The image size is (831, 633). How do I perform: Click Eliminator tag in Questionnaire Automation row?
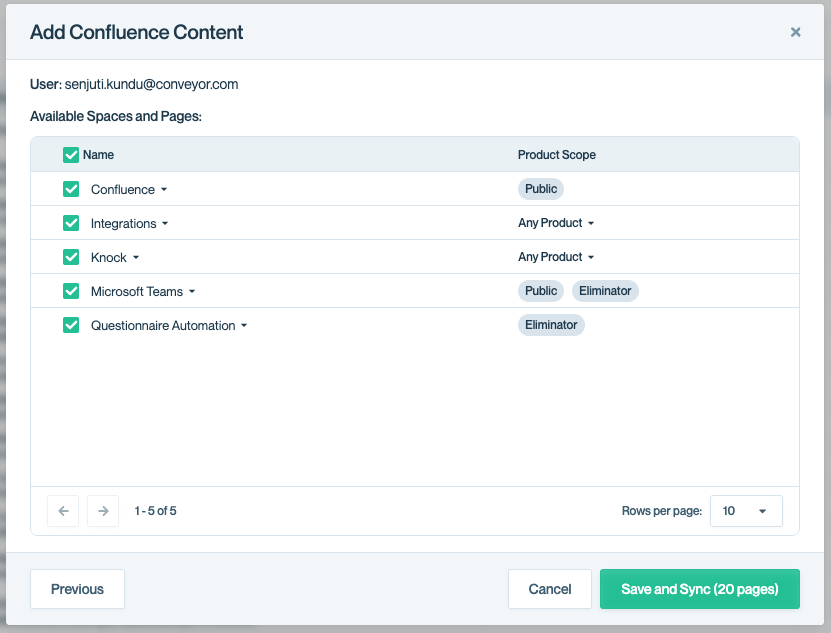(x=551, y=325)
